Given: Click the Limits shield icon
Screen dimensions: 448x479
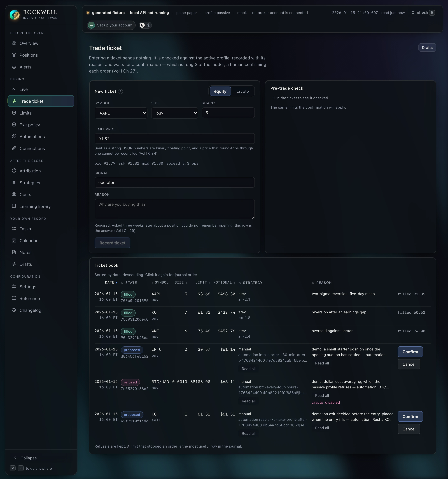Looking at the screenshot, I should click(14, 113).
